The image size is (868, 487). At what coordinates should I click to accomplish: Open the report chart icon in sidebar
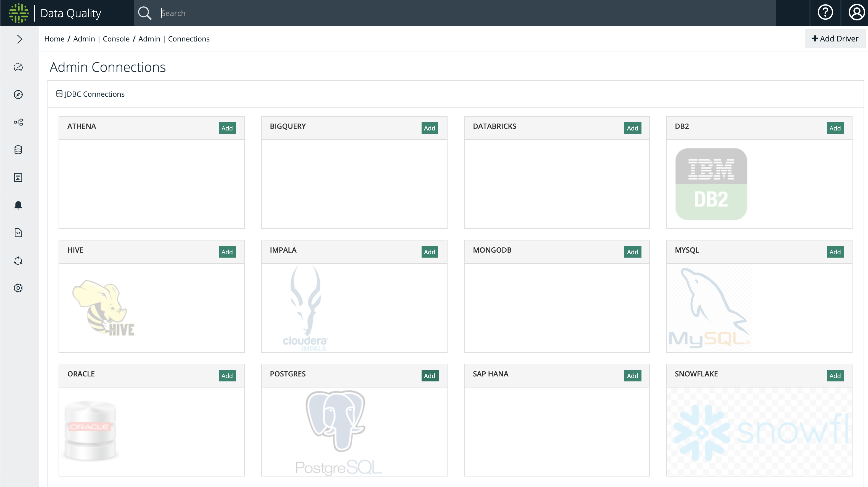[x=18, y=178]
